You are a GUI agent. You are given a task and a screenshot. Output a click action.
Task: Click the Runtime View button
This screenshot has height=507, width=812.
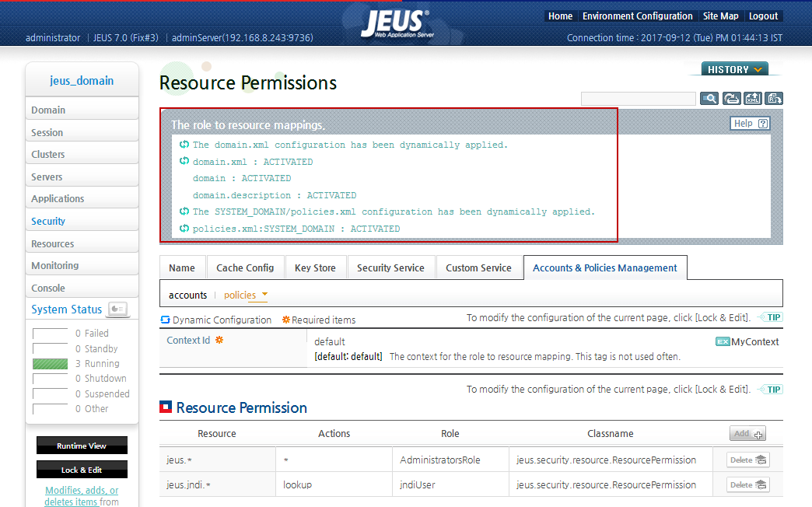tap(82, 446)
